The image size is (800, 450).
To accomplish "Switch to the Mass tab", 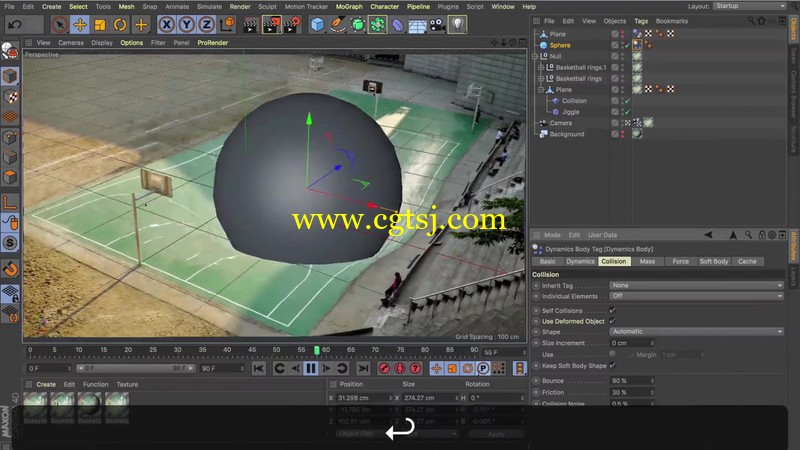I will [647, 261].
